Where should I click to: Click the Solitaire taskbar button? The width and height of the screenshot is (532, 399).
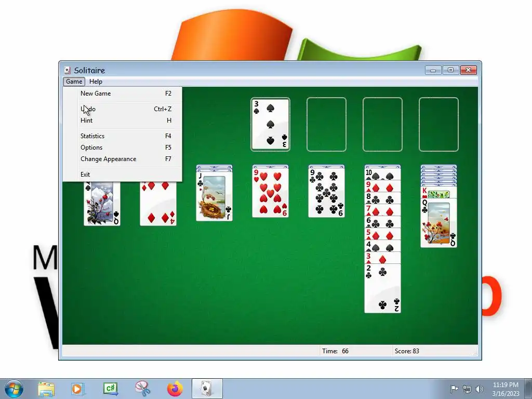pyautogui.click(x=207, y=389)
